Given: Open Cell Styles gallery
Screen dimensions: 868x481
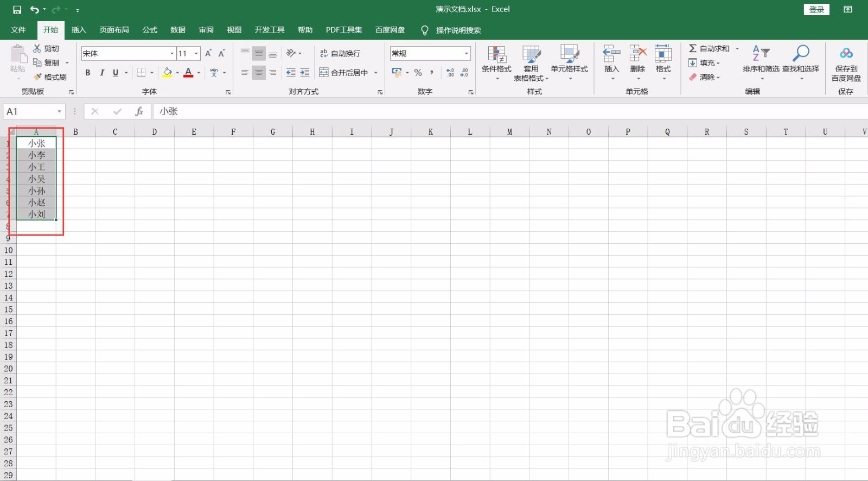Looking at the screenshot, I should point(569,63).
